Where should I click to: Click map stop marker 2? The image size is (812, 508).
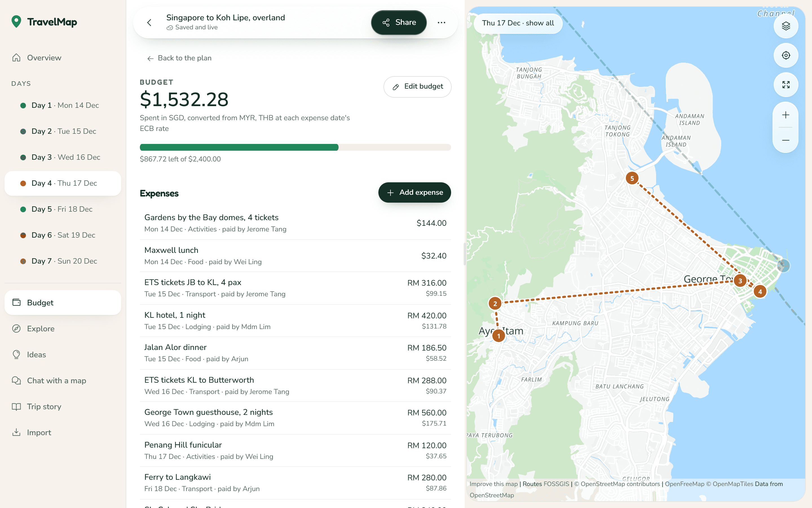tap(495, 303)
